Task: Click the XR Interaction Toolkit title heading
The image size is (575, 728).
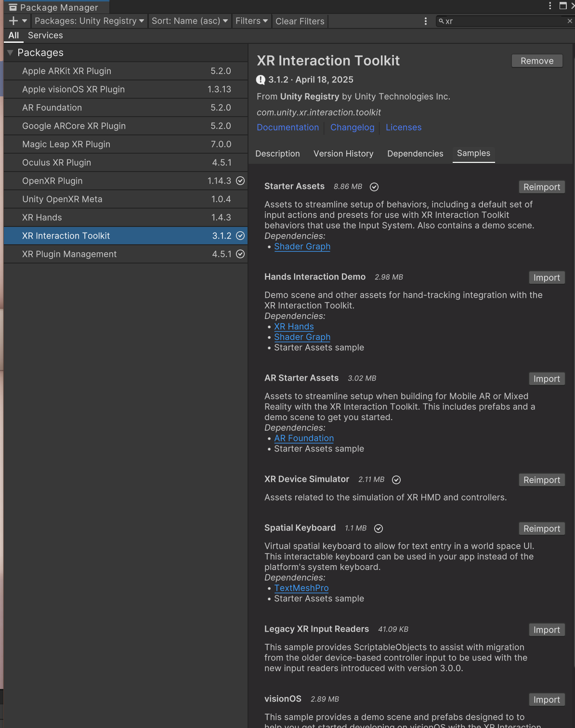Action: [328, 61]
